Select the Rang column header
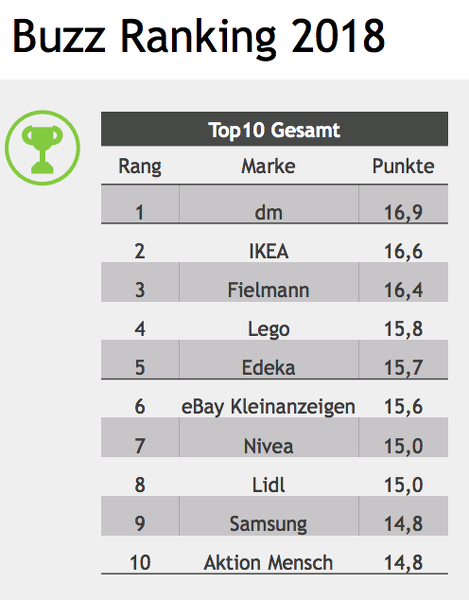 [x=140, y=166]
